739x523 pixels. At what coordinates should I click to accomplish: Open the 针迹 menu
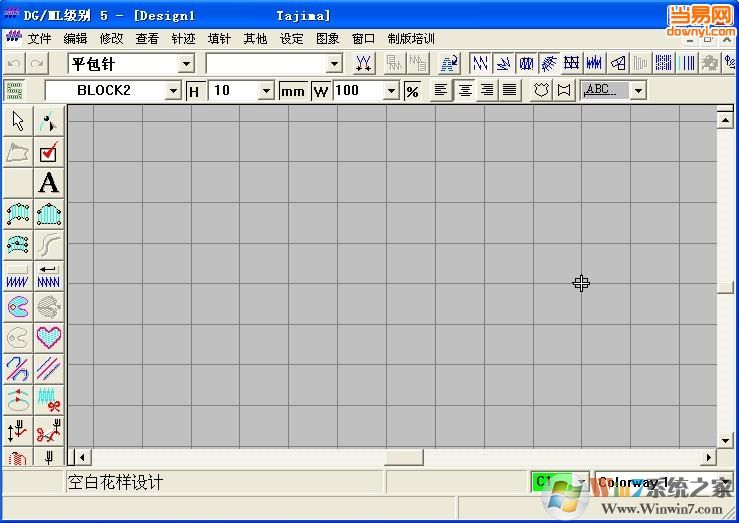pos(183,39)
